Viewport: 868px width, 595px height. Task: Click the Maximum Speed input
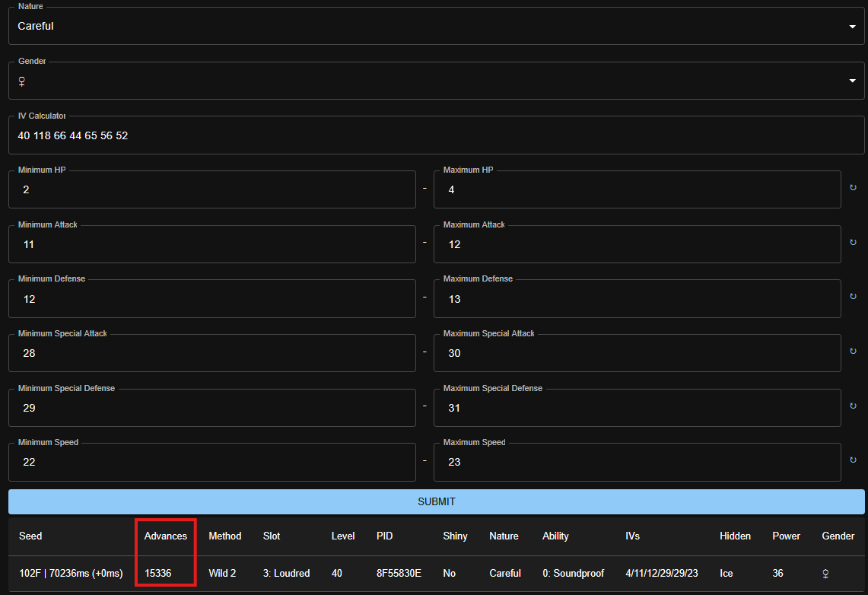click(x=637, y=462)
